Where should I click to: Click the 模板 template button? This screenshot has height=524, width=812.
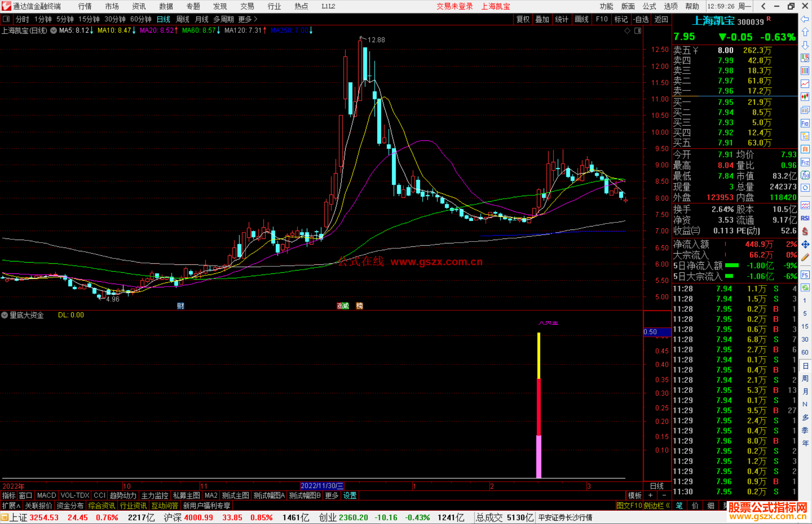[635, 495]
